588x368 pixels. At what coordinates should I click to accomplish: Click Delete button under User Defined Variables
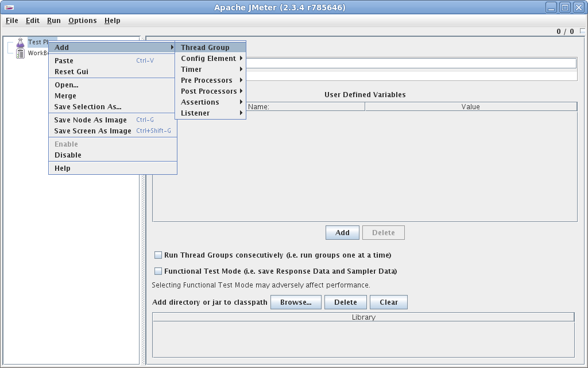click(x=383, y=232)
